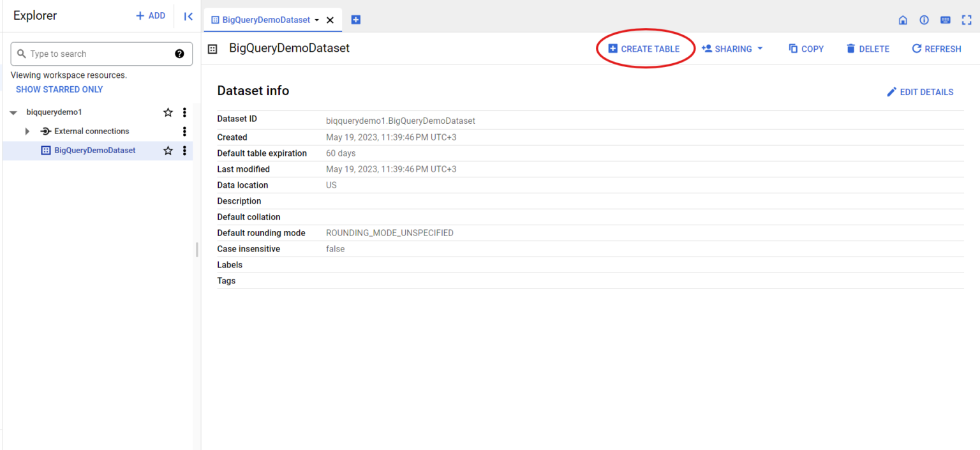980x450 pixels.
Task: Open Edit Details via the pencil icon
Action: (891, 91)
